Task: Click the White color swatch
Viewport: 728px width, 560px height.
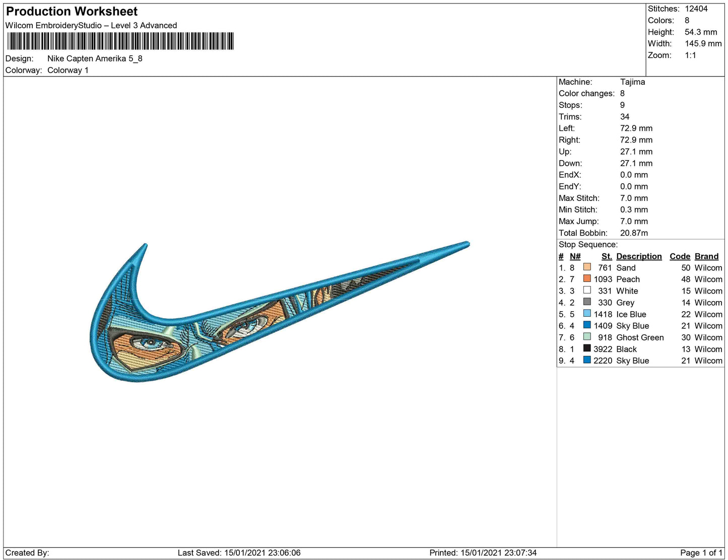Action: tap(587, 290)
